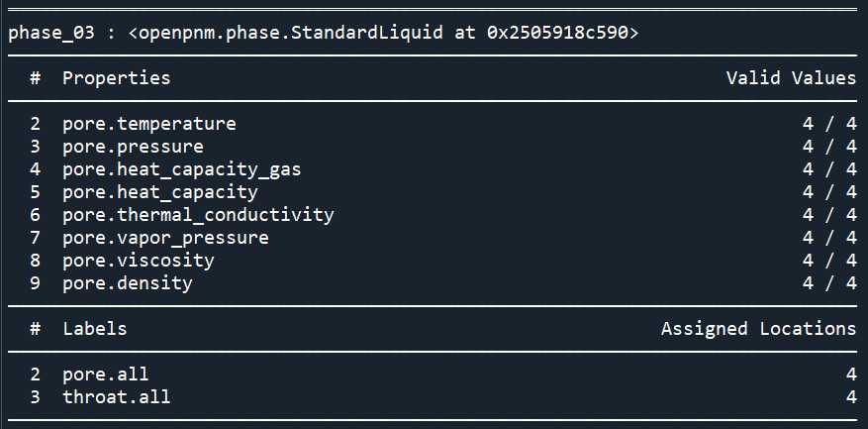Click the pore.vapor_pressure property
Screen dimensions: 868x429
click(x=165, y=238)
